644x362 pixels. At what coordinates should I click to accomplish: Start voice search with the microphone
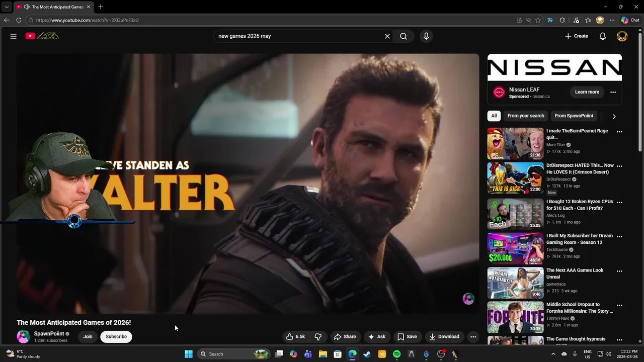click(426, 36)
